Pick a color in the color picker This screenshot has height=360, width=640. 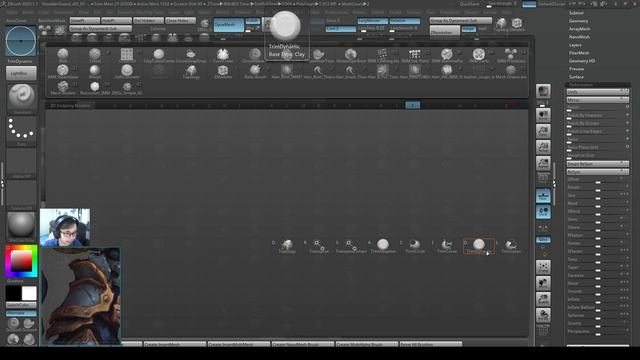pos(21,261)
